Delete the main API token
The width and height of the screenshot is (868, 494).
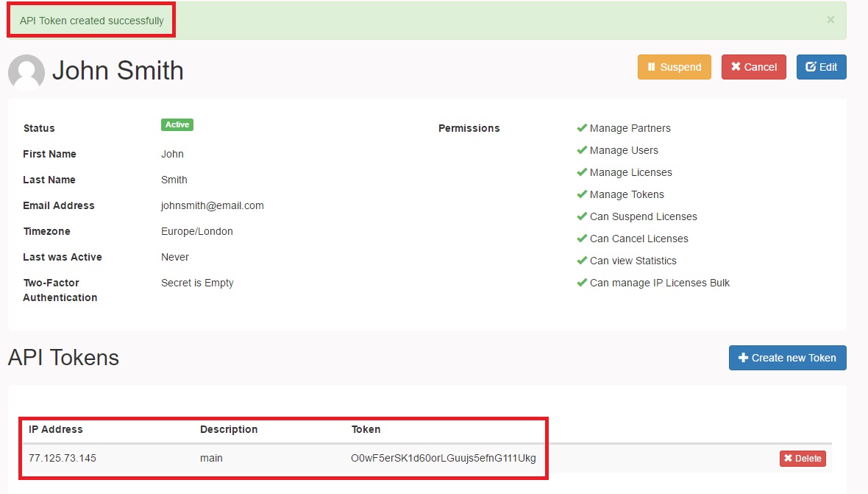[x=803, y=459]
